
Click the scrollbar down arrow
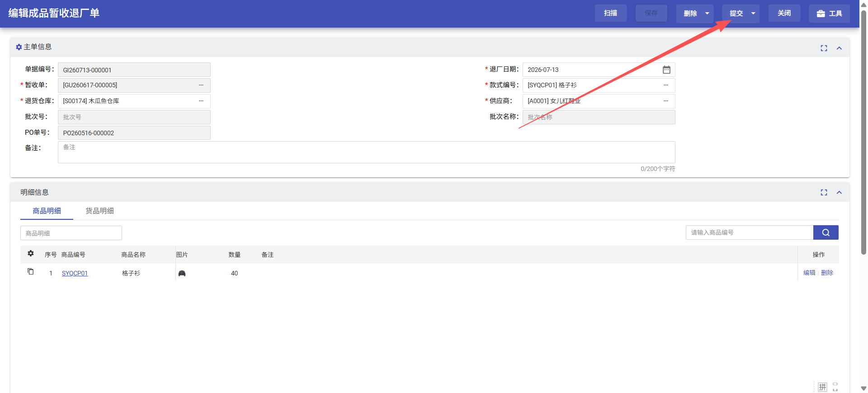coord(863,388)
